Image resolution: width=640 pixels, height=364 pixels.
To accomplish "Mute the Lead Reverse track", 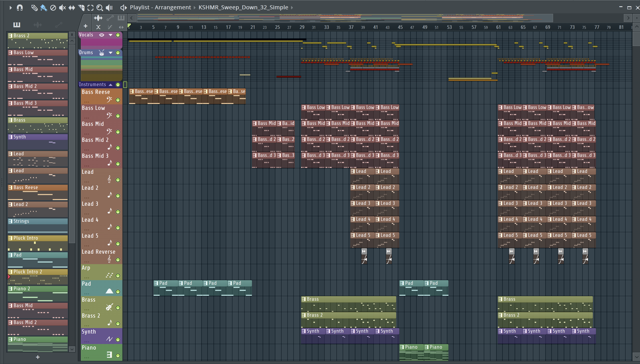I will (118, 260).
